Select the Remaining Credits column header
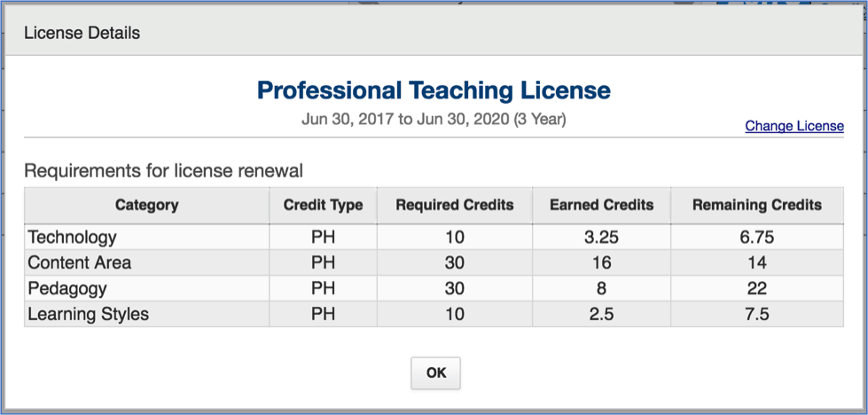The image size is (868, 415). 756,205
